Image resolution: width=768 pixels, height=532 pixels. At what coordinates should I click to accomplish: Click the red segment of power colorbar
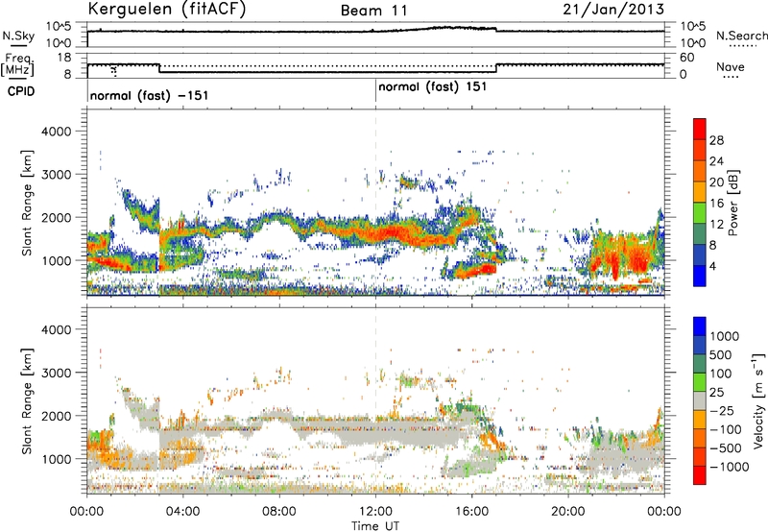pyautogui.click(x=700, y=130)
